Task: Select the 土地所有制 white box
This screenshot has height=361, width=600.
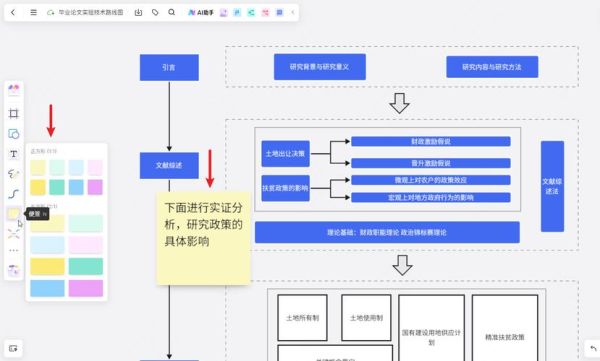Action: [302, 318]
